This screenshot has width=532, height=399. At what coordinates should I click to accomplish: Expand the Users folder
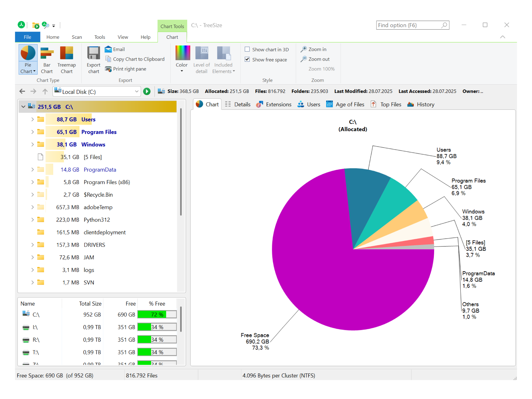point(32,119)
